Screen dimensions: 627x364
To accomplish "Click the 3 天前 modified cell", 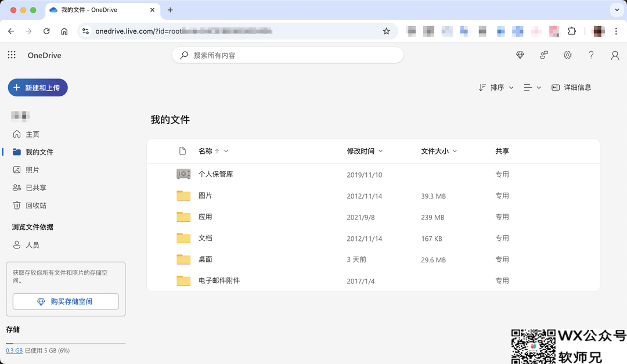I will 356,260.
